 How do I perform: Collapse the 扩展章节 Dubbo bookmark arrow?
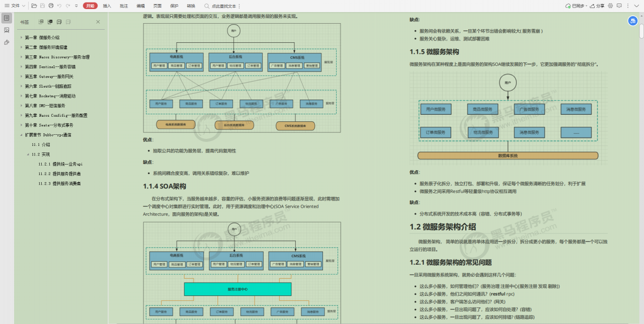(21, 135)
